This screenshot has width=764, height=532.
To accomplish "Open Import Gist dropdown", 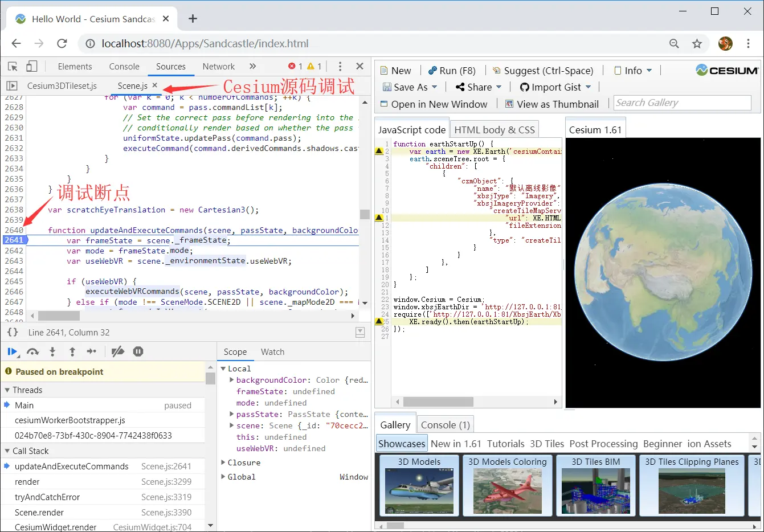I will tap(555, 87).
